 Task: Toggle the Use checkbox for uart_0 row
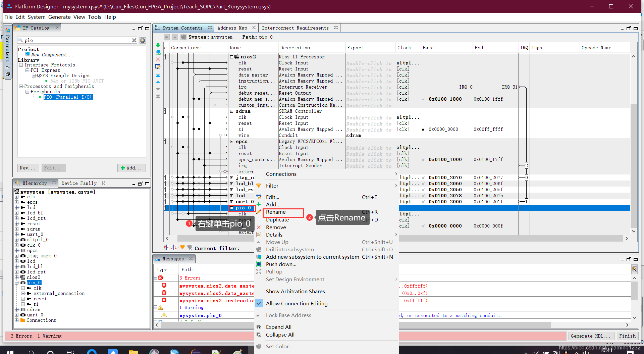(x=165, y=202)
